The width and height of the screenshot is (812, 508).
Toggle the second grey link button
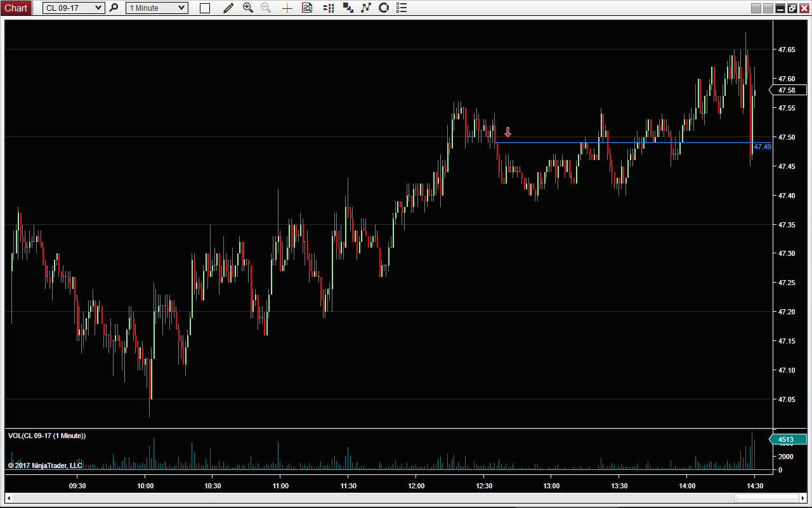pos(768,8)
